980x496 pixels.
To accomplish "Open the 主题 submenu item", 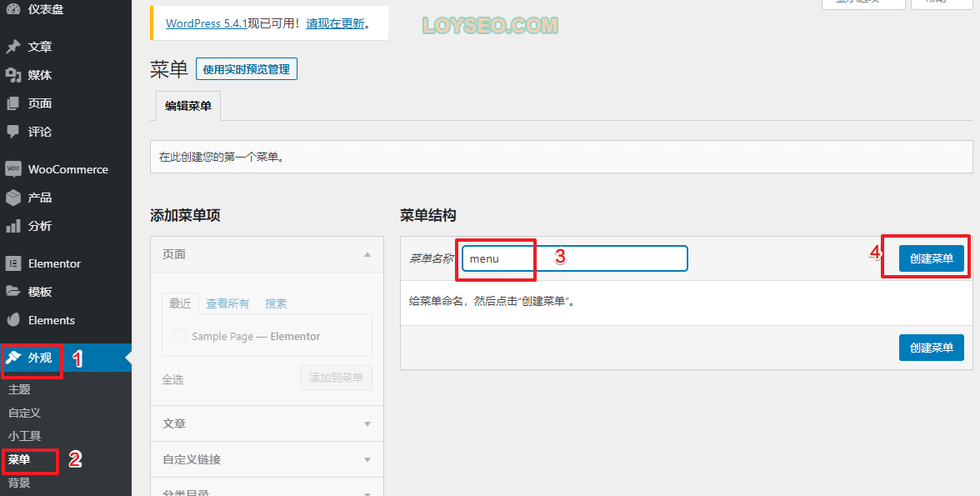I will [x=19, y=389].
